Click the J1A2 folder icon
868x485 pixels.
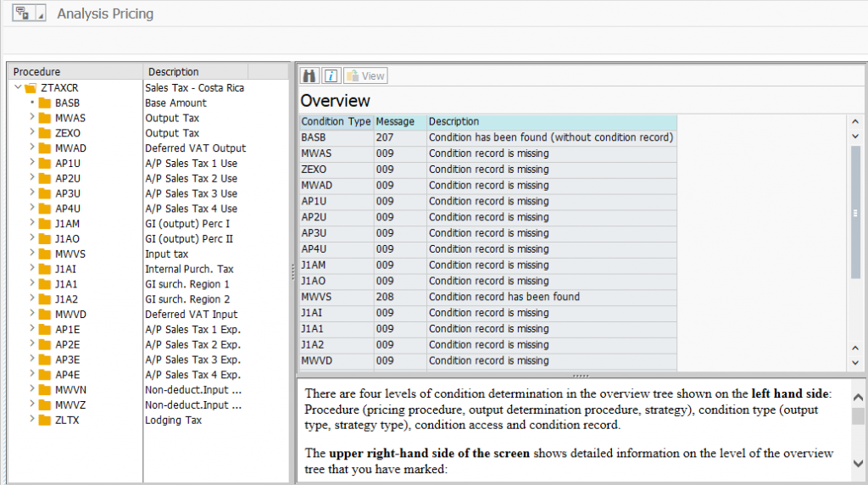[x=45, y=299]
